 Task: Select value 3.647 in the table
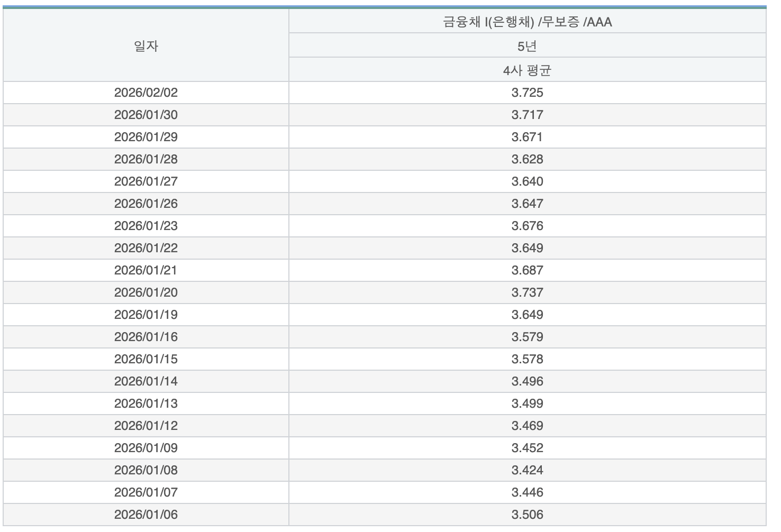(528, 204)
